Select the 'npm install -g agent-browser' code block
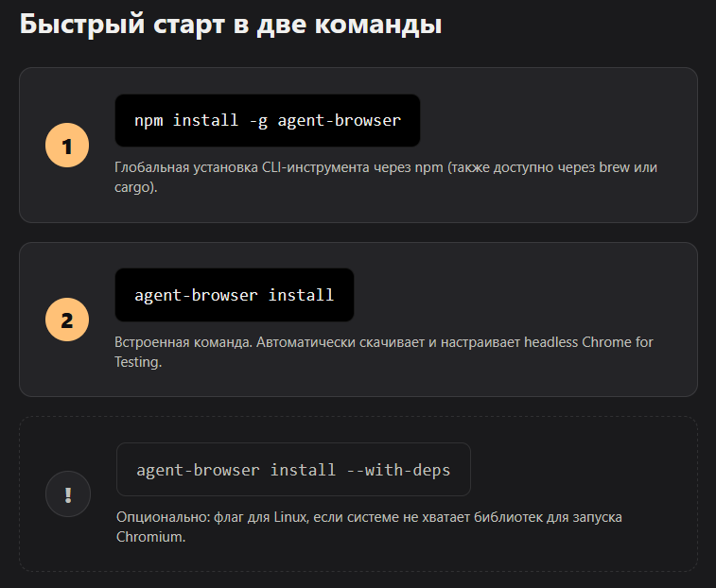Screen dimensions: 716x588 [x=268, y=120]
